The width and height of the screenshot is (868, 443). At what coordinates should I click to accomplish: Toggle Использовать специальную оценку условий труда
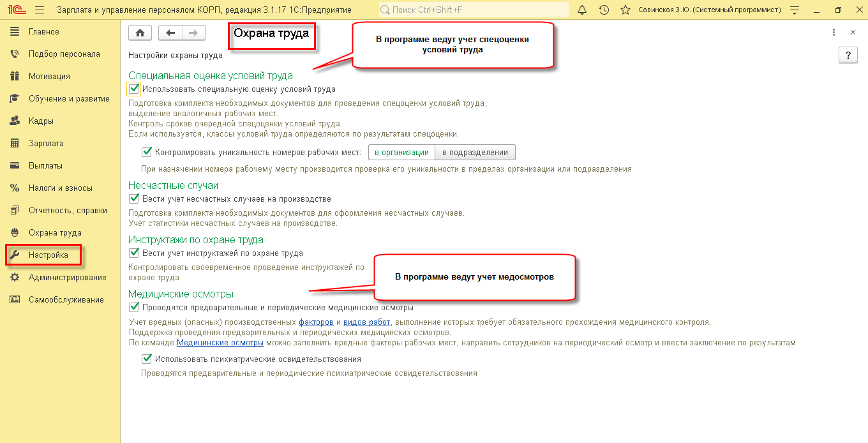tap(134, 89)
